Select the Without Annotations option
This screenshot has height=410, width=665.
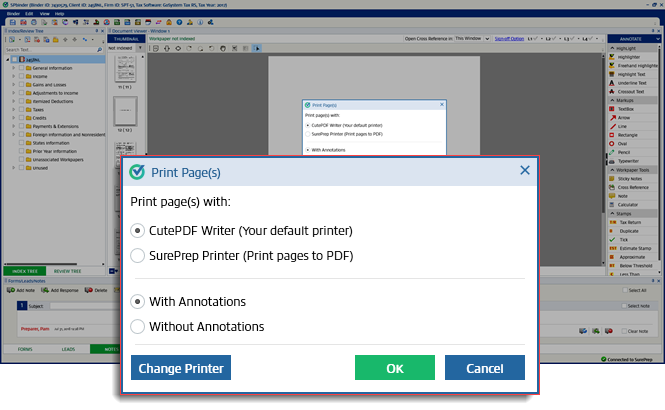(x=139, y=326)
